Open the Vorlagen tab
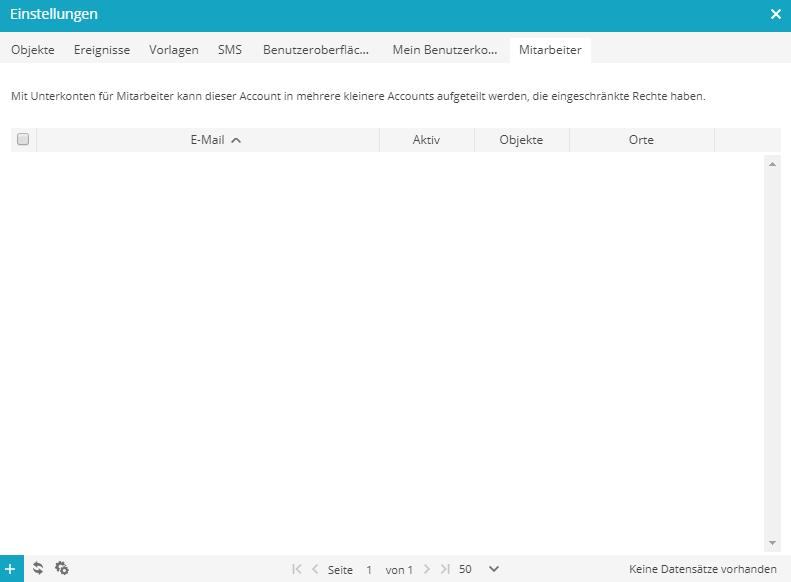791x582 pixels. click(x=174, y=50)
